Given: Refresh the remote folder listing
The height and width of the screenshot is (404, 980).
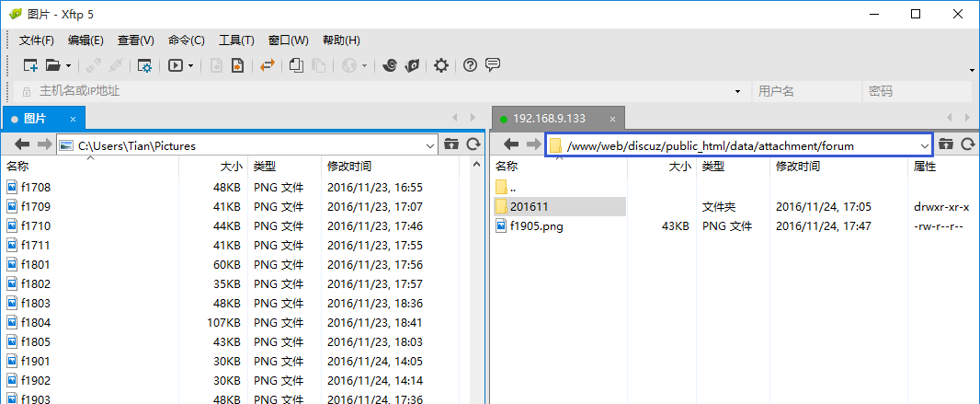Looking at the screenshot, I should click(966, 144).
